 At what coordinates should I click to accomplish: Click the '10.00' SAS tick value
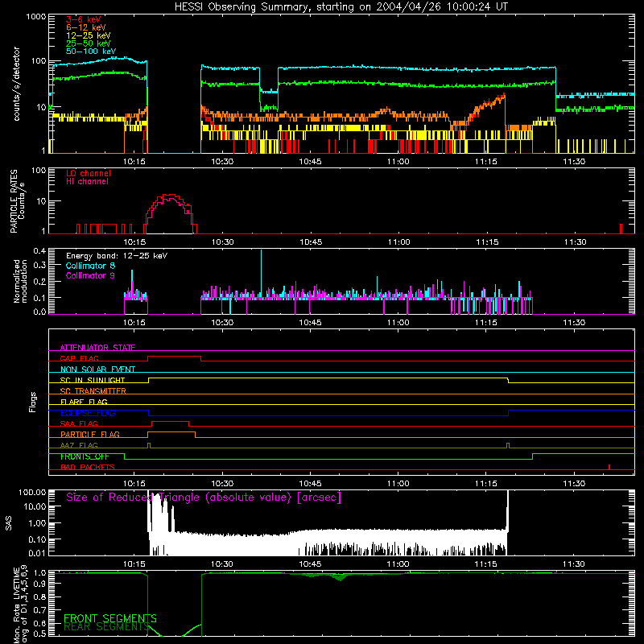pos(35,506)
